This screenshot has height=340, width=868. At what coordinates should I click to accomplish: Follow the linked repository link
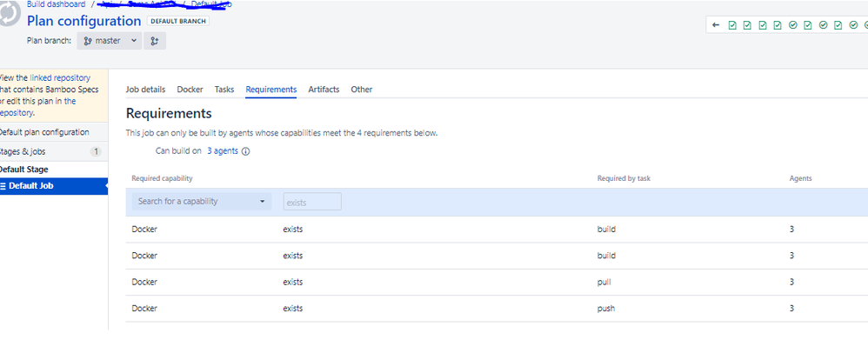tap(60, 78)
